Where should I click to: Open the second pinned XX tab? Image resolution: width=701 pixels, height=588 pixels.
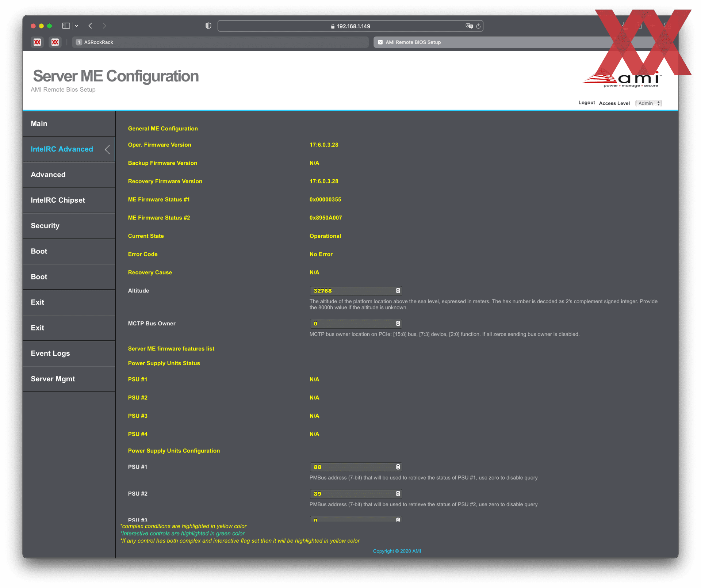point(55,42)
